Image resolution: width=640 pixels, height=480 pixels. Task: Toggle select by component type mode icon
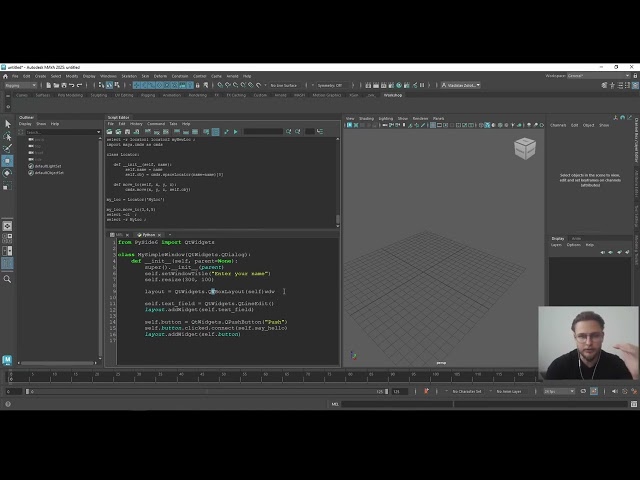coord(117,85)
